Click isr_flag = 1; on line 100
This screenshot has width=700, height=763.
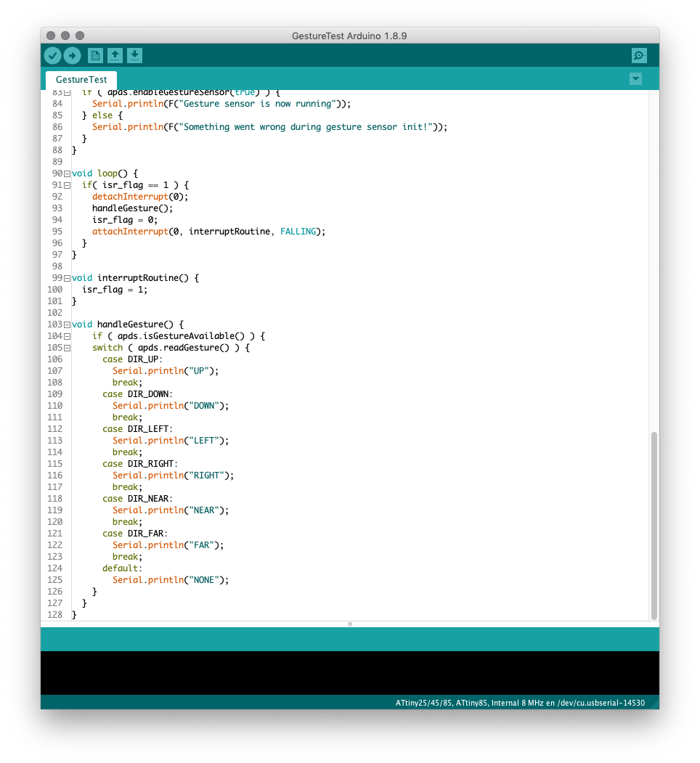[115, 290]
